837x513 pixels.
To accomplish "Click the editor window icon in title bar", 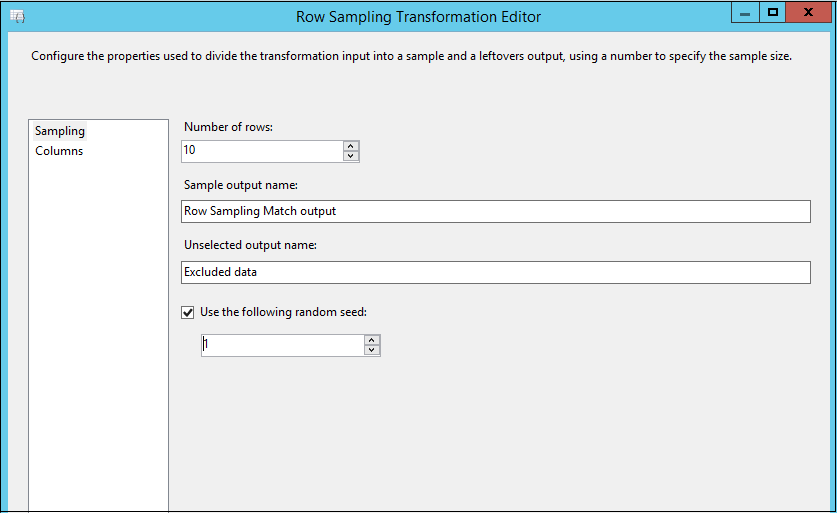I will coord(17,17).
